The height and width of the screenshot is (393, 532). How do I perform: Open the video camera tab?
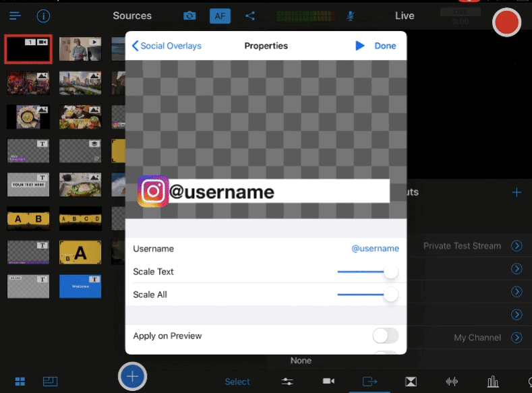(x=328, y=382)
